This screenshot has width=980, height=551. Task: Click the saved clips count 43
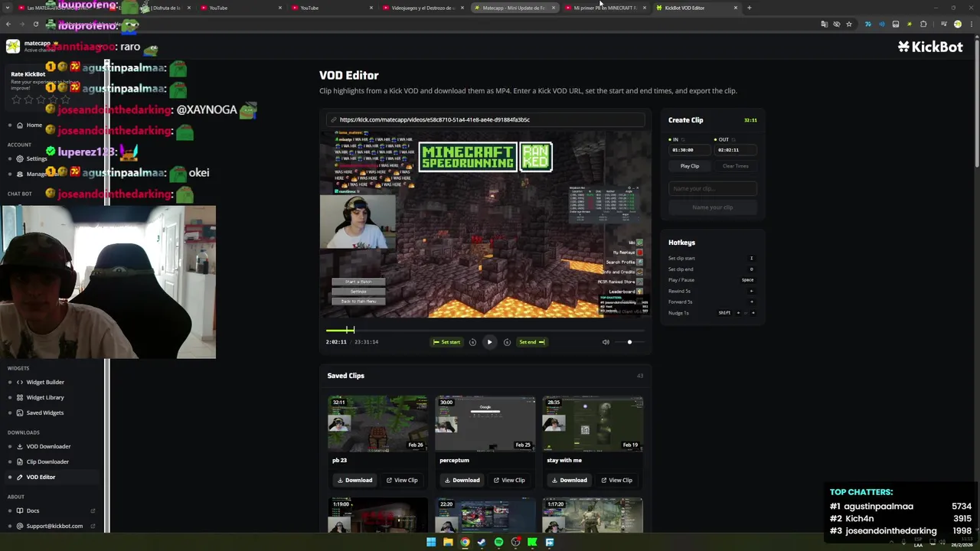click(x=640, y=376)
